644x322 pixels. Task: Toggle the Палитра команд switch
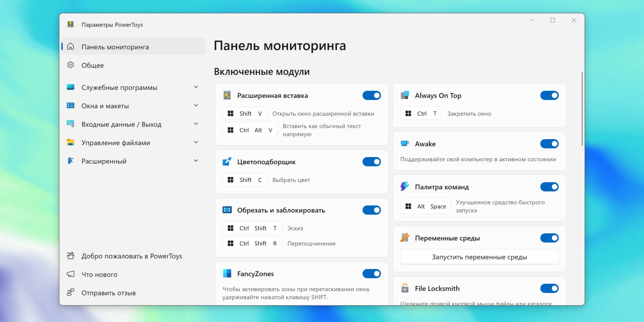549,187
